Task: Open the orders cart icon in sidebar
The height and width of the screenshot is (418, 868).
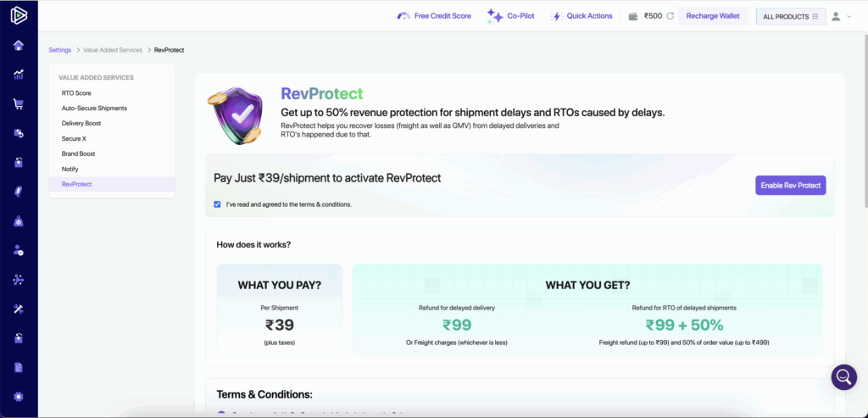Action: coord(19,104)
